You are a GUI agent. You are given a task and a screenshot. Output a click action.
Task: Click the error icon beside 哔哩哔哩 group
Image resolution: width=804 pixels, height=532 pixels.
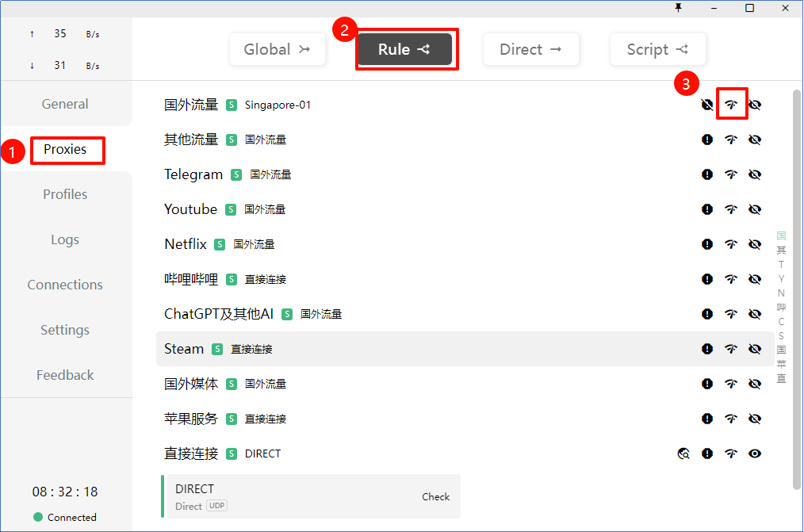tap(706, 278)
